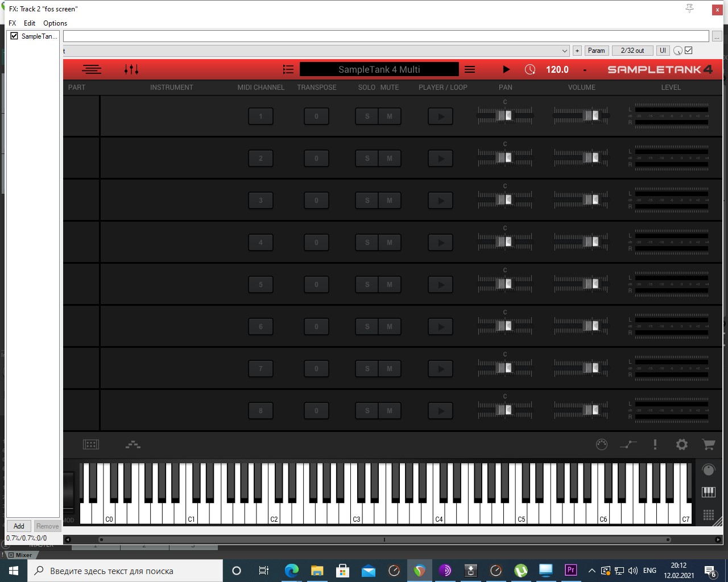Open the transpose selector for part 8

[317, 411]
